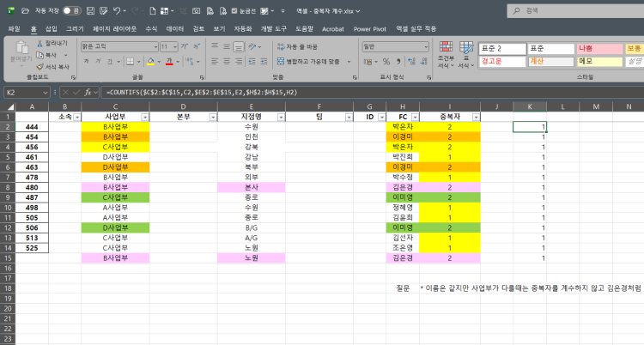Click the Cut (잘라내기) scissors icon
This screenshot has width=644, height=345.
pos(39,42)
